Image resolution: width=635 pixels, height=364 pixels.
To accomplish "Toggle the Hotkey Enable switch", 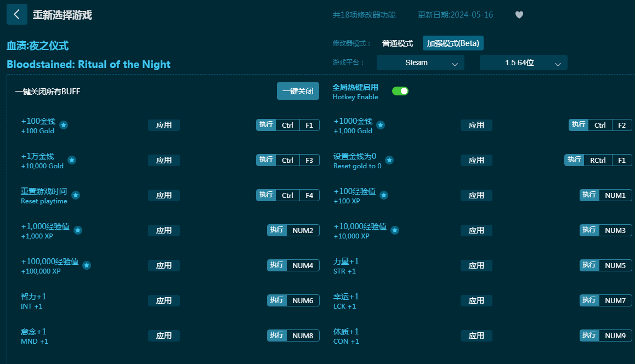I will click(x=400, y=91).
